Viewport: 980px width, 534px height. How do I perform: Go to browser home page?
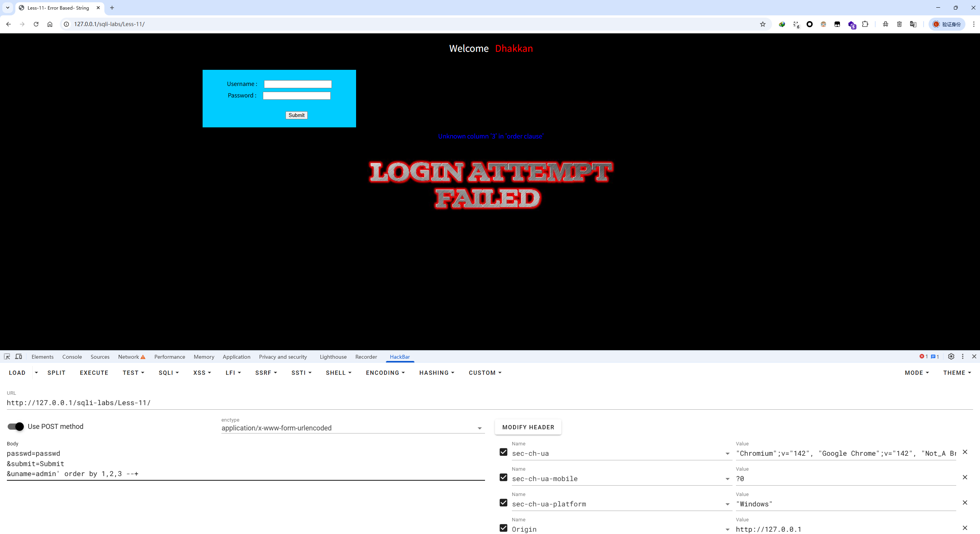click(x=50, y=24)
